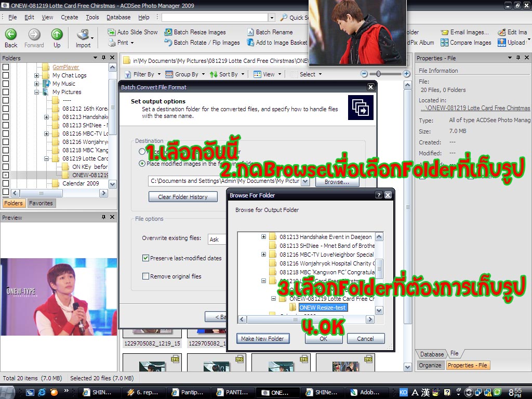532x399 pixels.
Task: Open the File menu
Action: click(x=12, y=17)
